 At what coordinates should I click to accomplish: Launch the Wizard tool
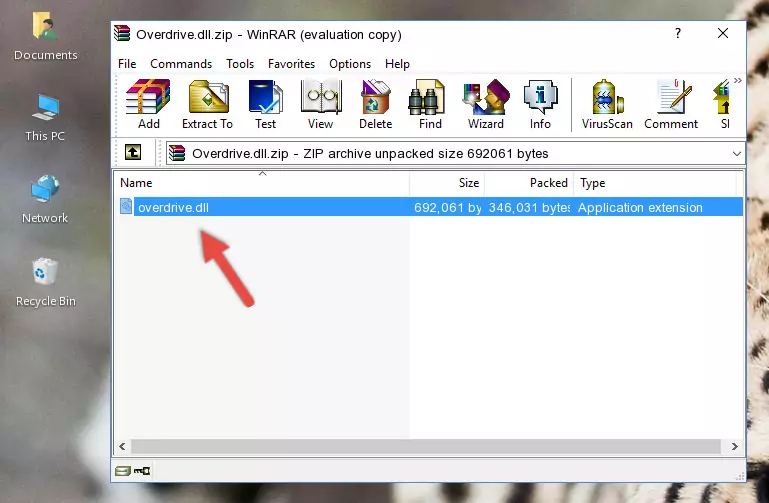pos(486,104)
